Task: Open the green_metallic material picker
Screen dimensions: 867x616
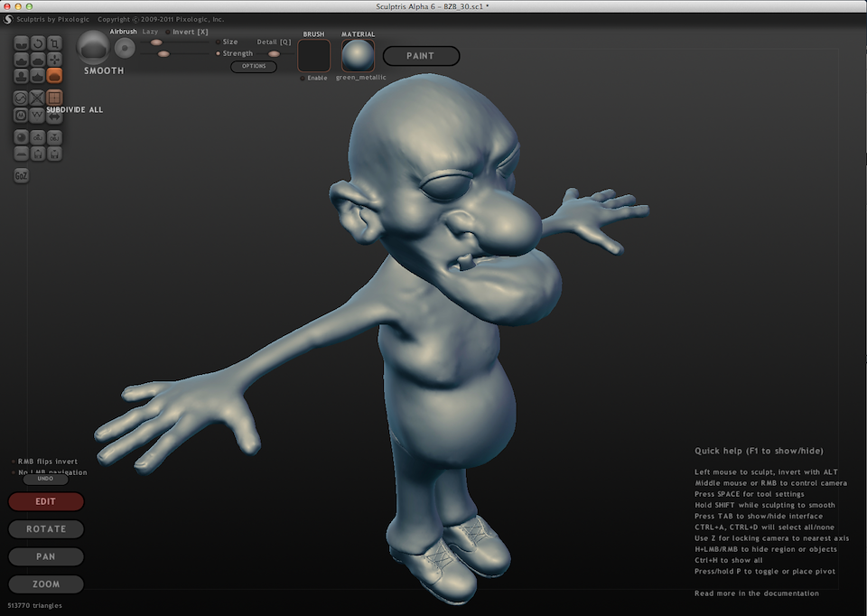Action: 359,56
